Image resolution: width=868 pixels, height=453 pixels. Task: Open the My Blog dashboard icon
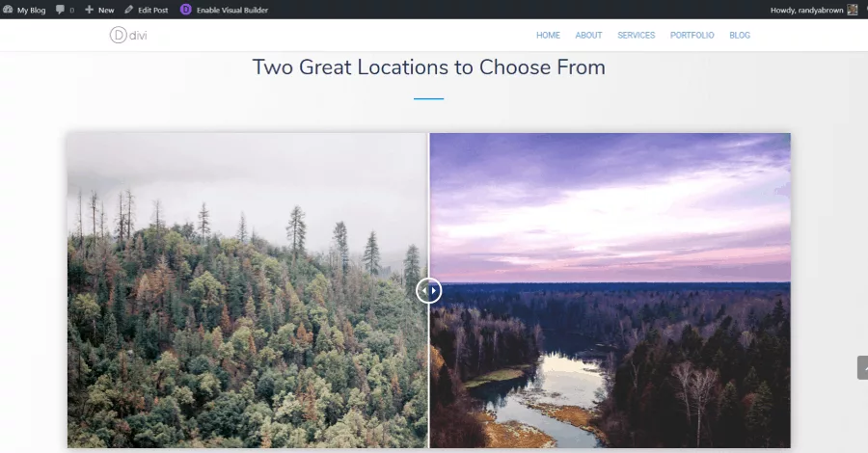(8, 10)
